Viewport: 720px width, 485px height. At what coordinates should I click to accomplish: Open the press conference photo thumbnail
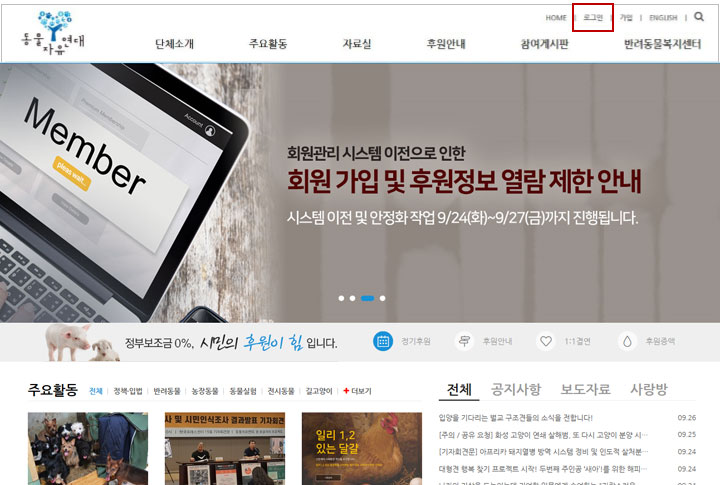[x=225, y=448]
